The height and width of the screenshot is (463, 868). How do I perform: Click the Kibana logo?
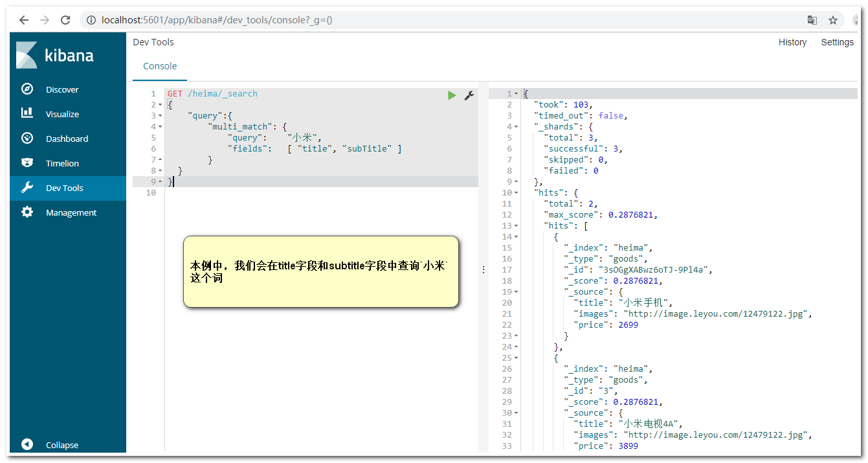click(x=55, y=55)
